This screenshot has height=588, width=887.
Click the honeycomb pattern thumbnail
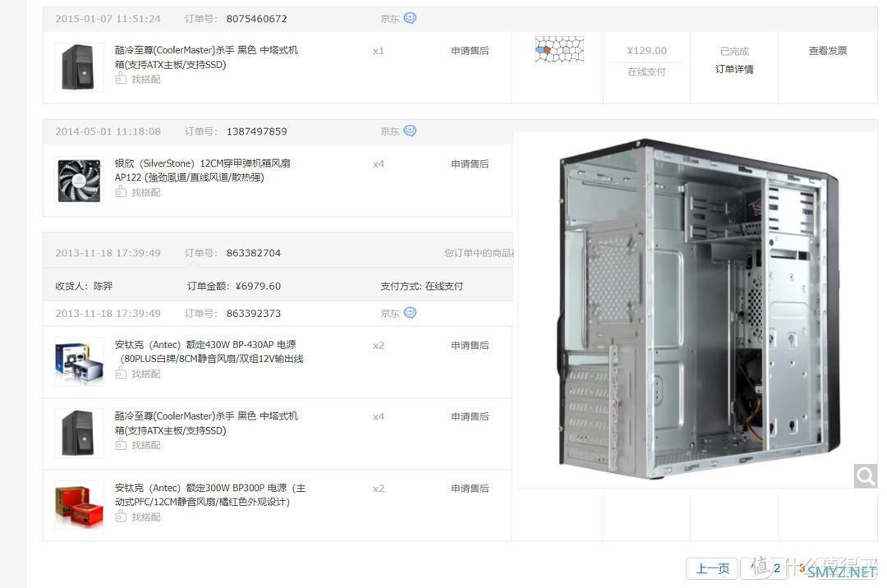tap(559, 49)
